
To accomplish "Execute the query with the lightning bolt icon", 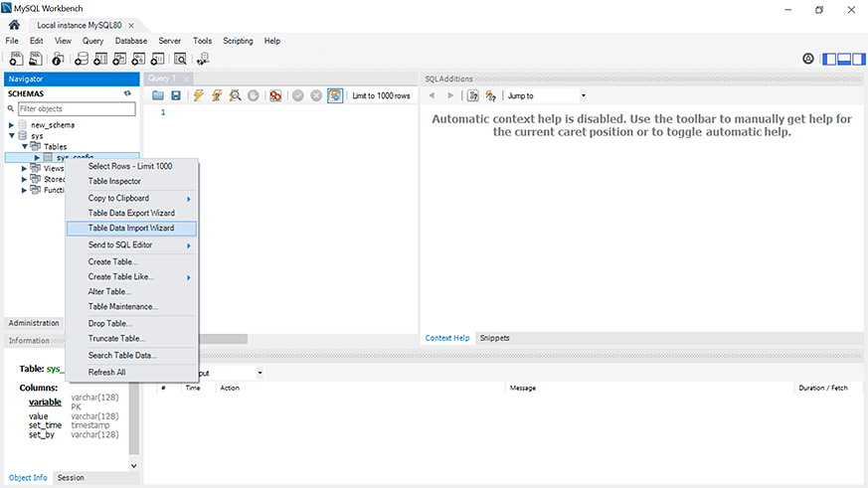I will [x=198, y=95].
